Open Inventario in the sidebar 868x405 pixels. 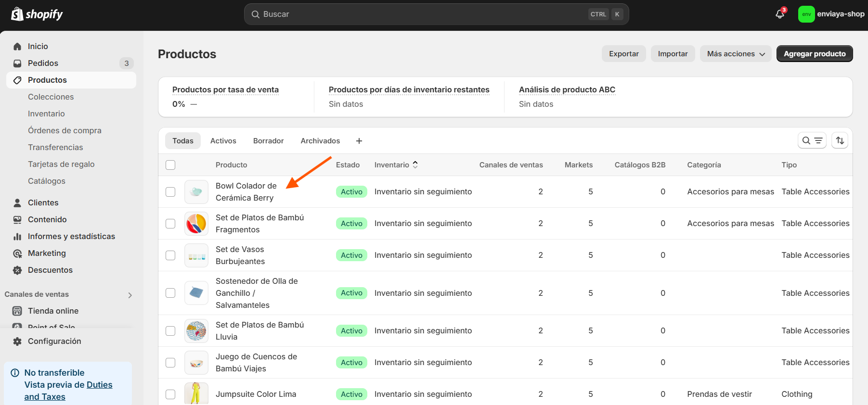pos(46,114)
